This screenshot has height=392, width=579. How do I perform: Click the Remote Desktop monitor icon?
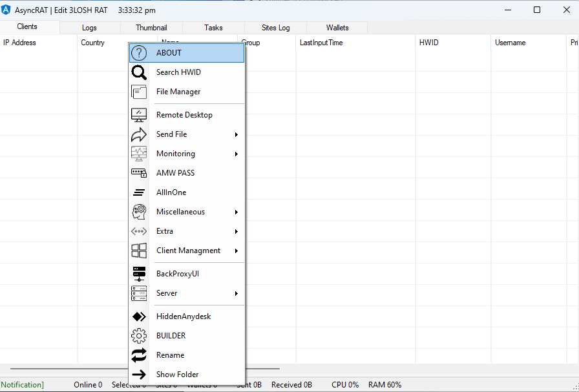coord(139,115)
